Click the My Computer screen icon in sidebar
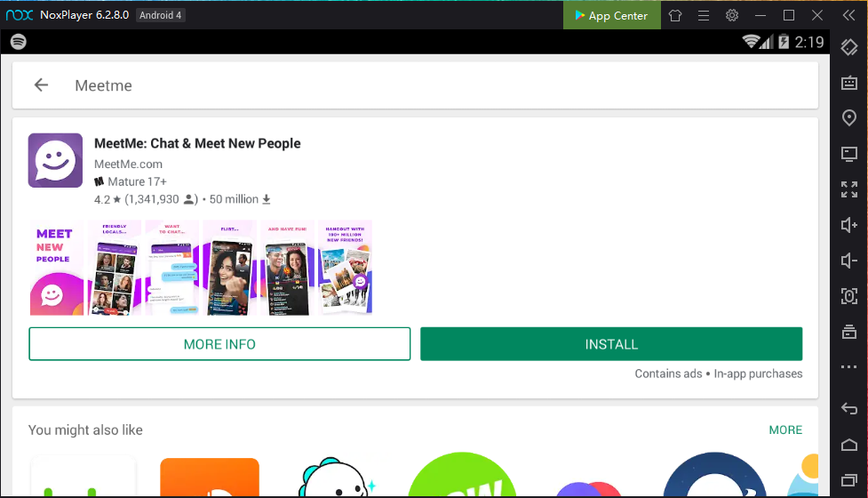This screenshot has height=498, width=868. pyautogui.click(x=849, y=154)
